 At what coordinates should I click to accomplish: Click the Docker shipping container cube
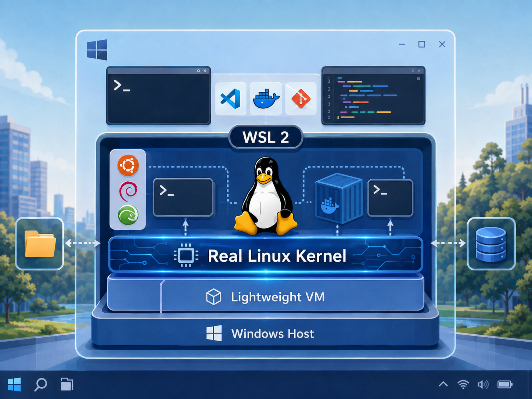point(339,198)
